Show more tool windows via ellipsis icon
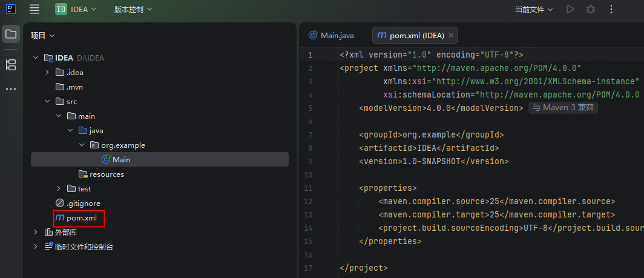The width and height of the screenshot is (644, 278). click(11, 89)
